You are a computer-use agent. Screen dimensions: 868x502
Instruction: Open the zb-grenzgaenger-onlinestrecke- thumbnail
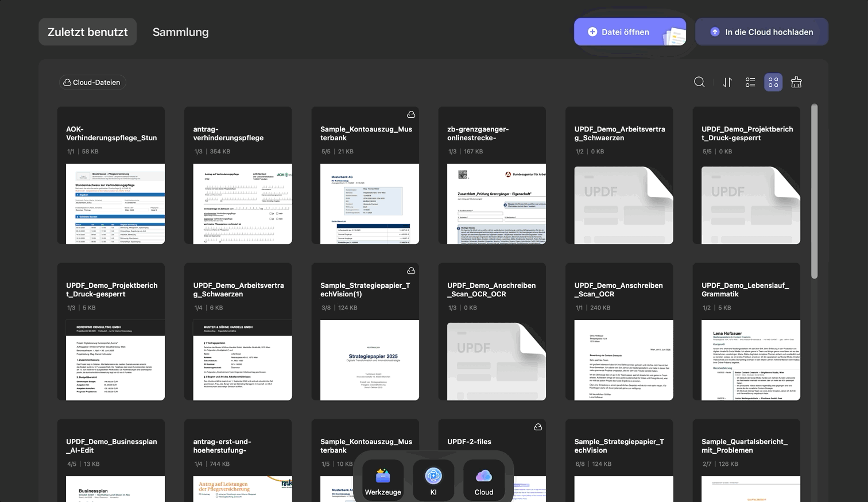coord(497,204)
